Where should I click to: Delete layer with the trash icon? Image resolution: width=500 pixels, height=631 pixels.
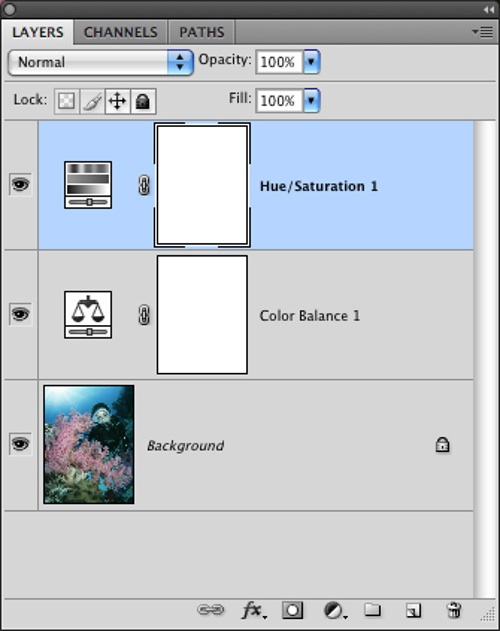[454, 610]
